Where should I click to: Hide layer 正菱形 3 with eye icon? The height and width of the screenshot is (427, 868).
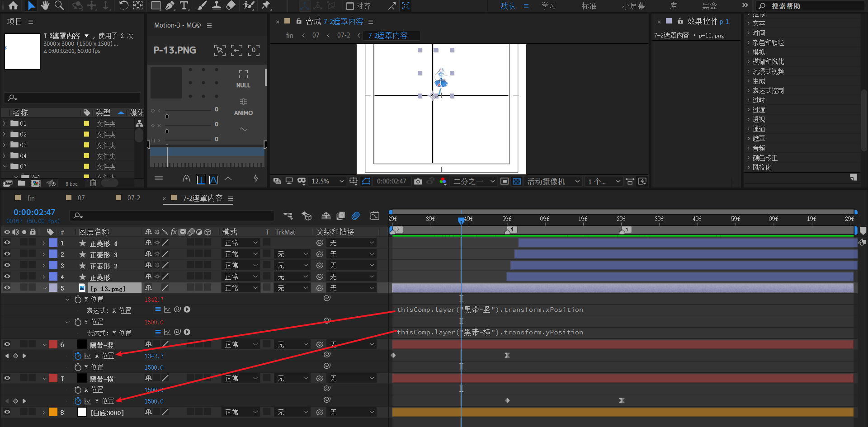coord(7,254)
